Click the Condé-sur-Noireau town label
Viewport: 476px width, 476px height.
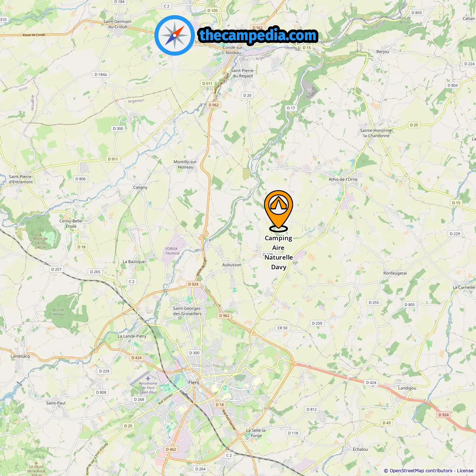233,50
